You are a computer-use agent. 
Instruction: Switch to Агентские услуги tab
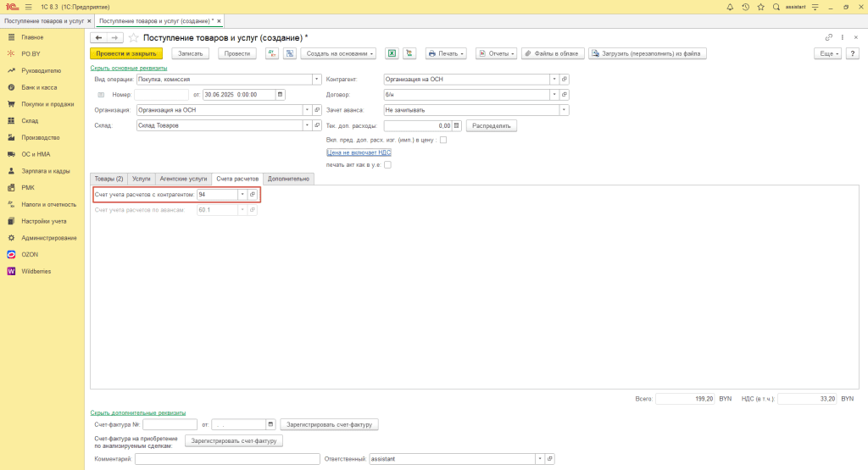(x=183, y=179)
